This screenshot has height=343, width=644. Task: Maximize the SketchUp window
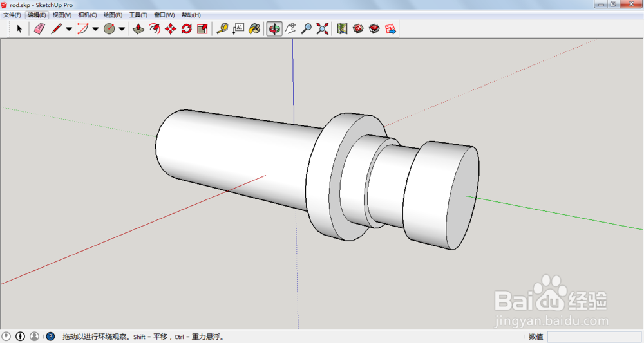pyautogui.click(x=613, y=4)
